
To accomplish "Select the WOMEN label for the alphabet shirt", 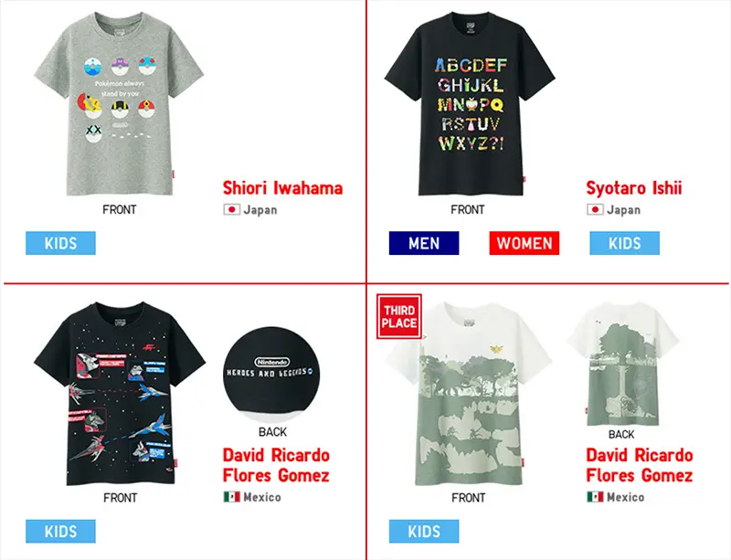I will click(x=524, y=243).
